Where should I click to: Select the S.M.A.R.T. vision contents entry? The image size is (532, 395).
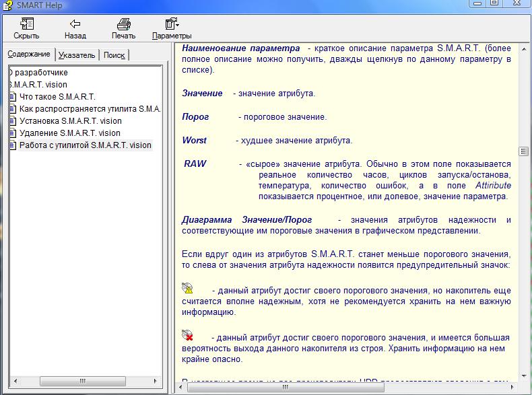click(x=38, y=85)
